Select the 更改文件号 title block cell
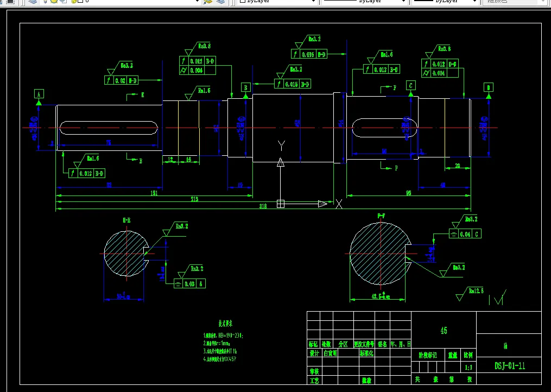Image resolution: width=551 pixels, height=392 pixels. (364, 344)
